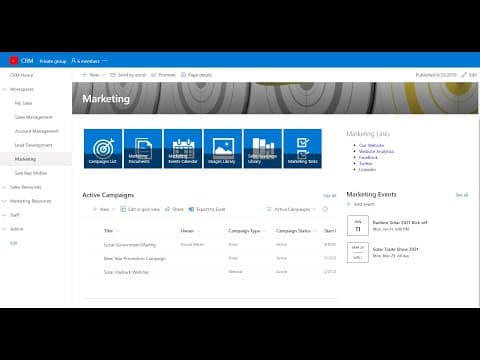Click Add event under Marketing Events
This screenshot has width=480, height=360.
click(x=361, y=204)
